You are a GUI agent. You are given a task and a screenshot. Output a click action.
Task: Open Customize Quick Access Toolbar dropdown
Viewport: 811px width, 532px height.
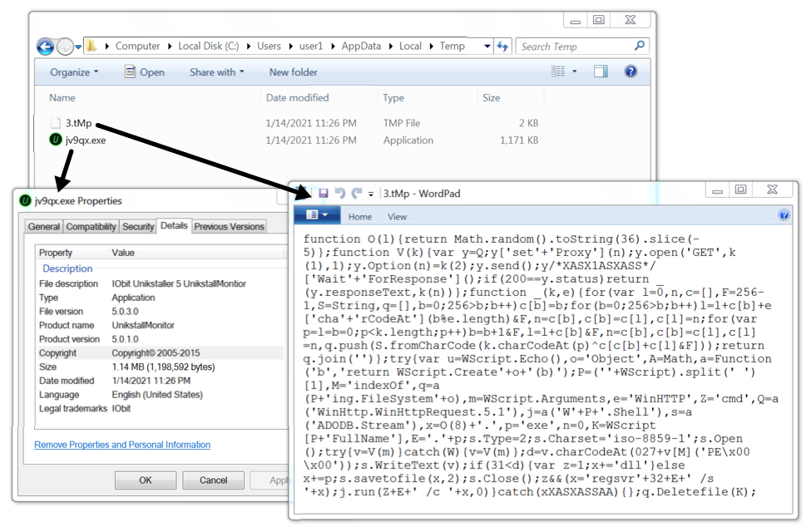[371, 194]
